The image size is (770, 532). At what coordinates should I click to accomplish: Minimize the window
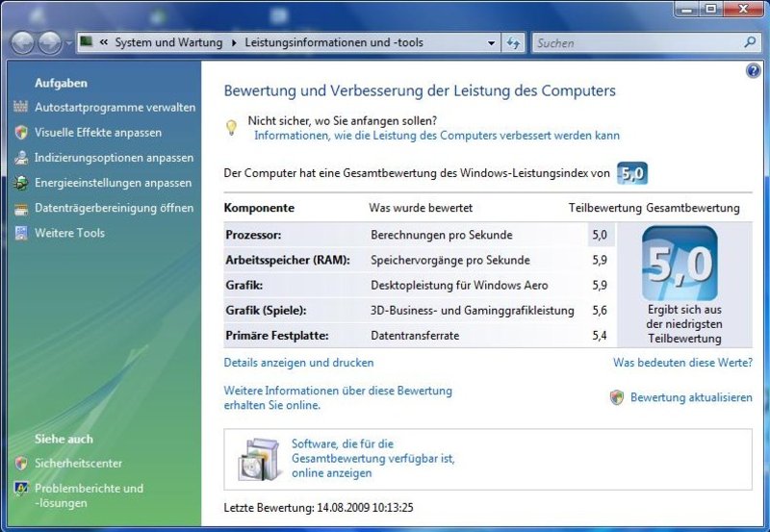[688, 9]
